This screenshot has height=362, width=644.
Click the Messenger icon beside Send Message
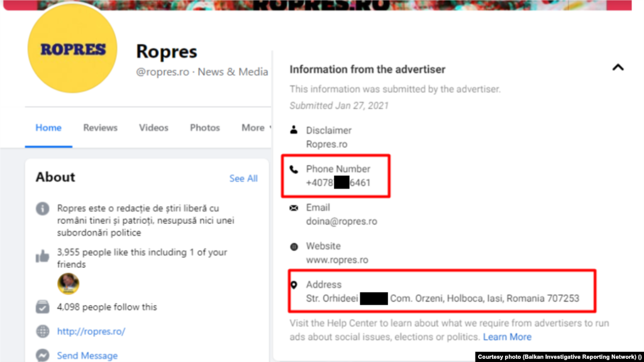pos(42,355)
